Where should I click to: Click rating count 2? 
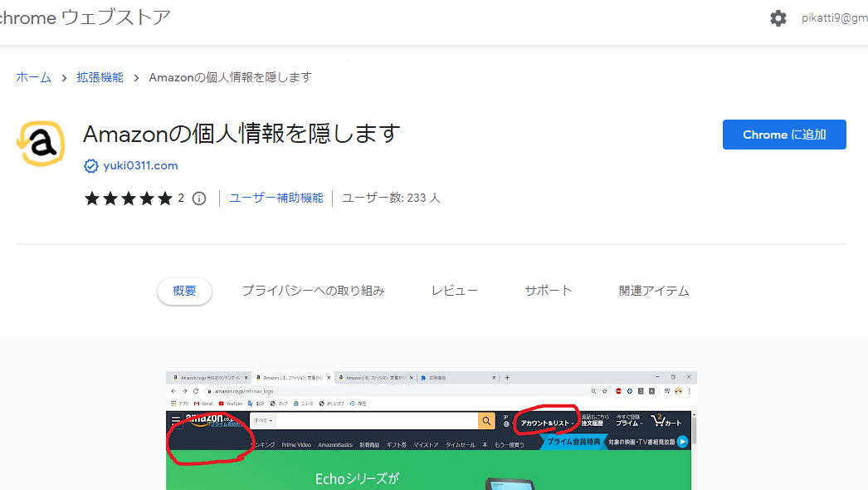(181, 198)
